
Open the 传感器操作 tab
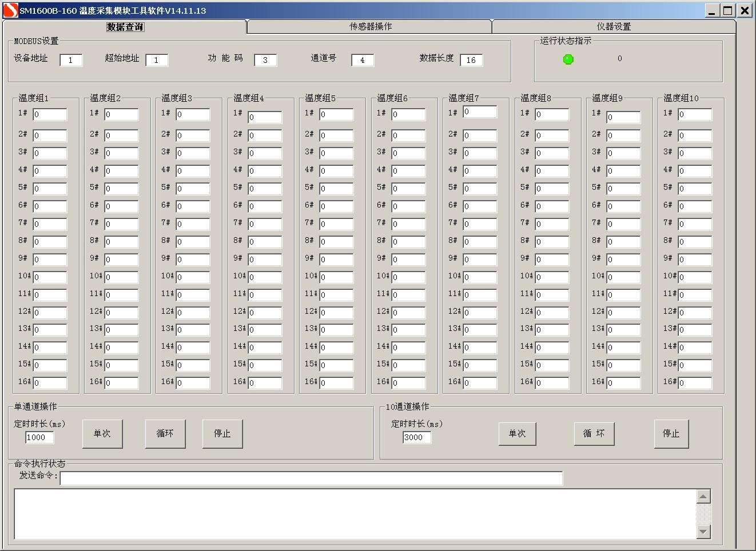click(x=370, y=26)
